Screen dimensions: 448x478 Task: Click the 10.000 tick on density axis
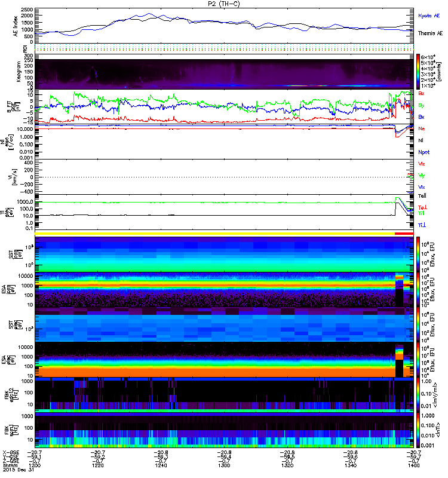point(25,129)
